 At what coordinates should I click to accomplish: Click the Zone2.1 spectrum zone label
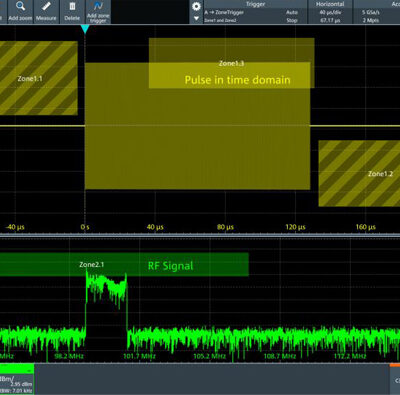[x=92, y=265]
